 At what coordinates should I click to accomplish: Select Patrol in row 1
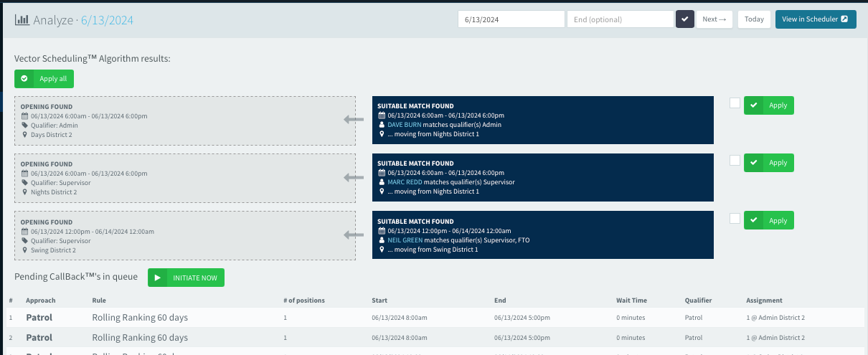[39, 318]
